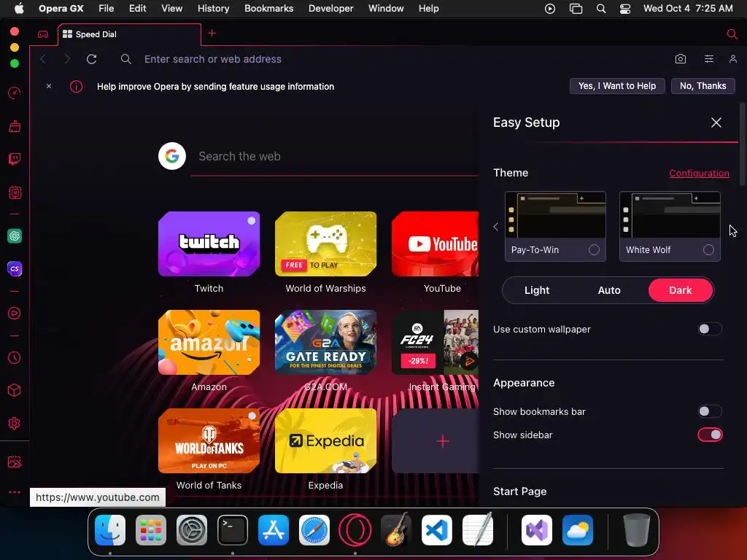Open the Developer menu
This screenshot has height=560, width=747.
pos(330,9)
